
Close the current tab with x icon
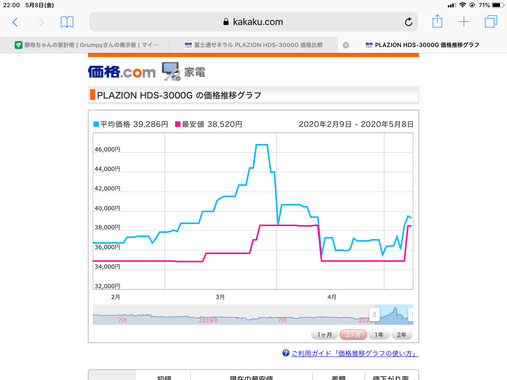tap(346, 45)
